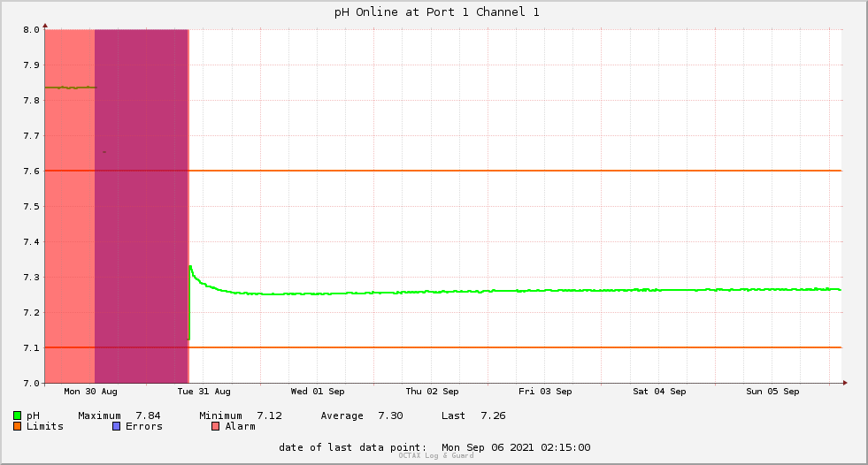
Task: Click the green pH legend swatch
Action: [x=17, y=415]
